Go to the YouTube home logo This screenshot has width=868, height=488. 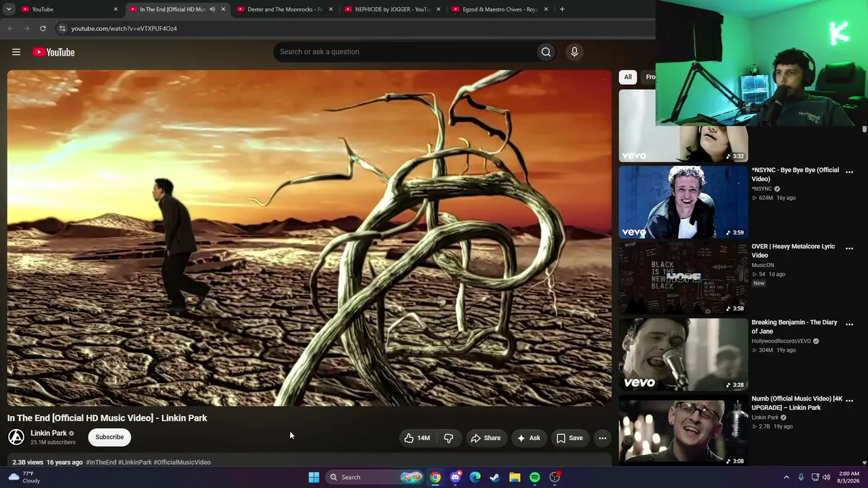coord(54,52)
